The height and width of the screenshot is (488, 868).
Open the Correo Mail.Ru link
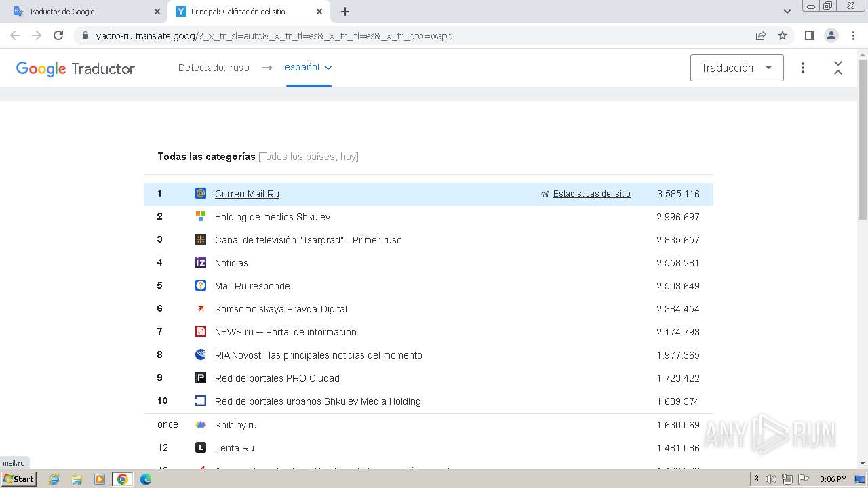247,194
